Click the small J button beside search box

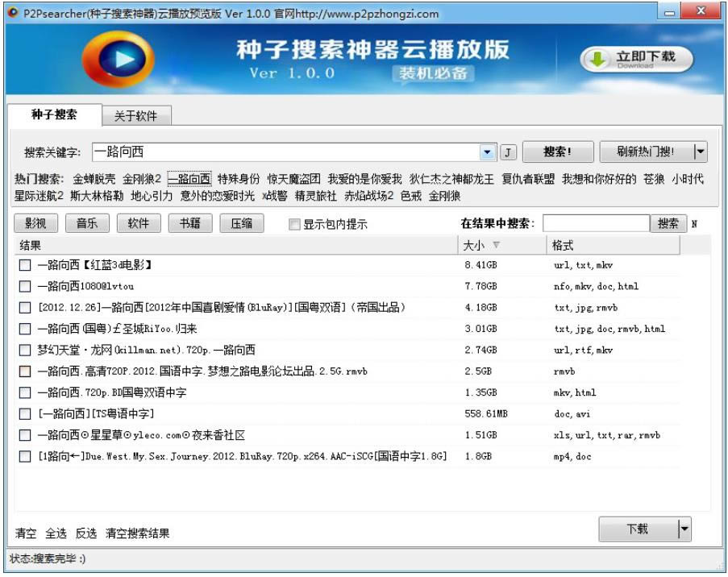(x=509, y=152)
